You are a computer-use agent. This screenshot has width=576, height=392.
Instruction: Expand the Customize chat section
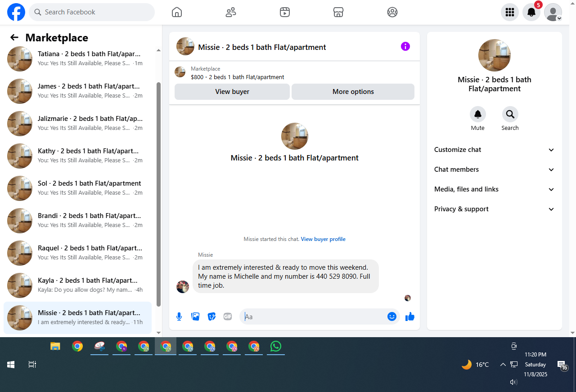[495, 150]
